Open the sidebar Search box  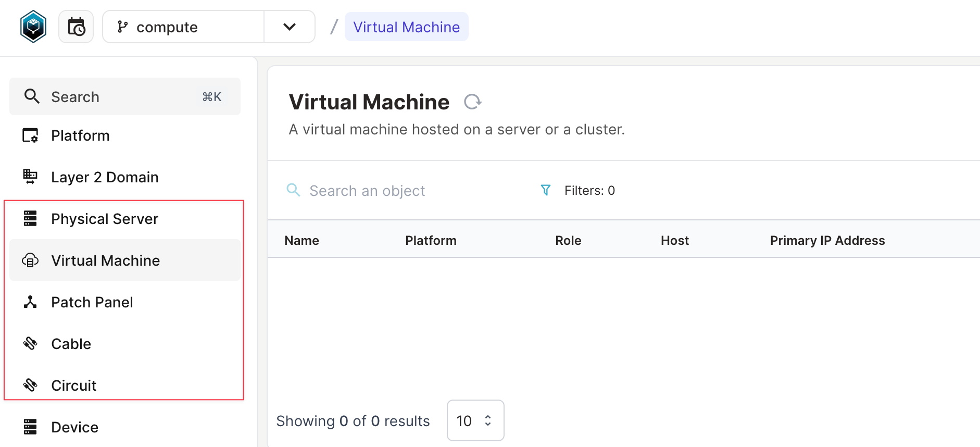point(125,96)
